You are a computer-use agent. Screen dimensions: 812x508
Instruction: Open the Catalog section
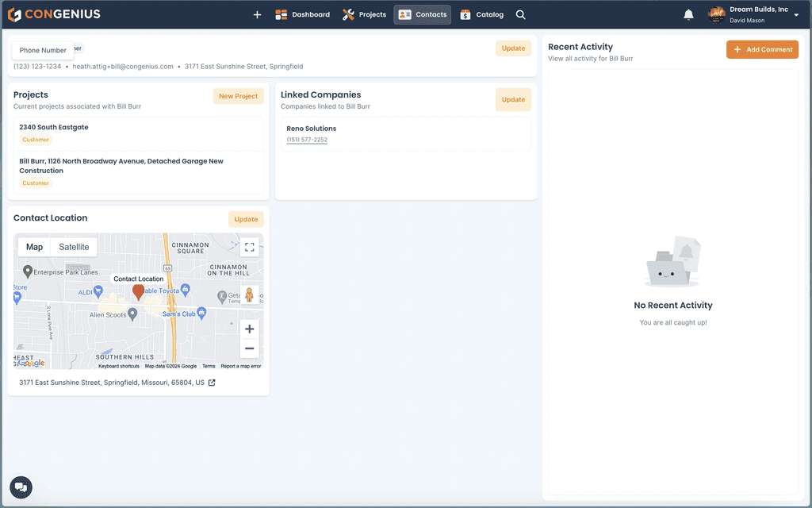(481, 14)
